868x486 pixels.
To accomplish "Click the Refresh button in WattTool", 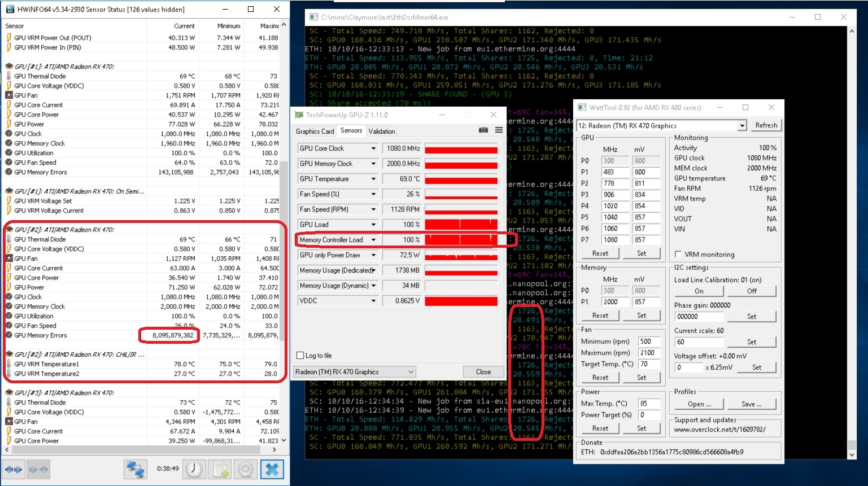I will click(x=766, y=125).
